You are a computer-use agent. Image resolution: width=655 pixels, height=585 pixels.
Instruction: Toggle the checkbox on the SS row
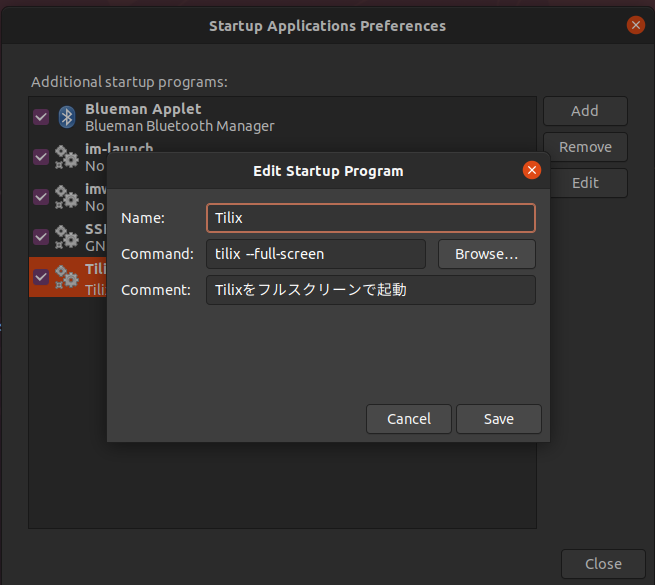(41, 237)
